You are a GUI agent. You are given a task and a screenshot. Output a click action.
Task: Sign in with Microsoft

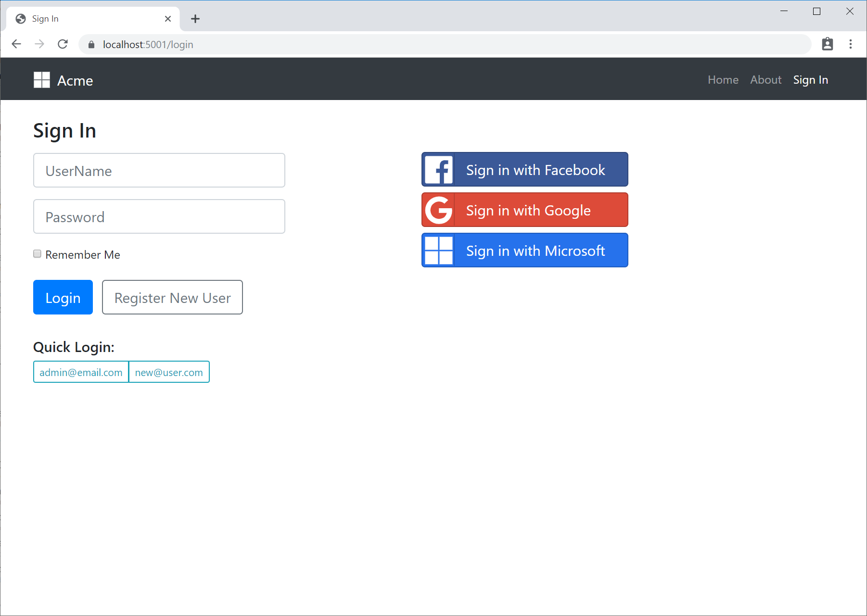(525, 250)
